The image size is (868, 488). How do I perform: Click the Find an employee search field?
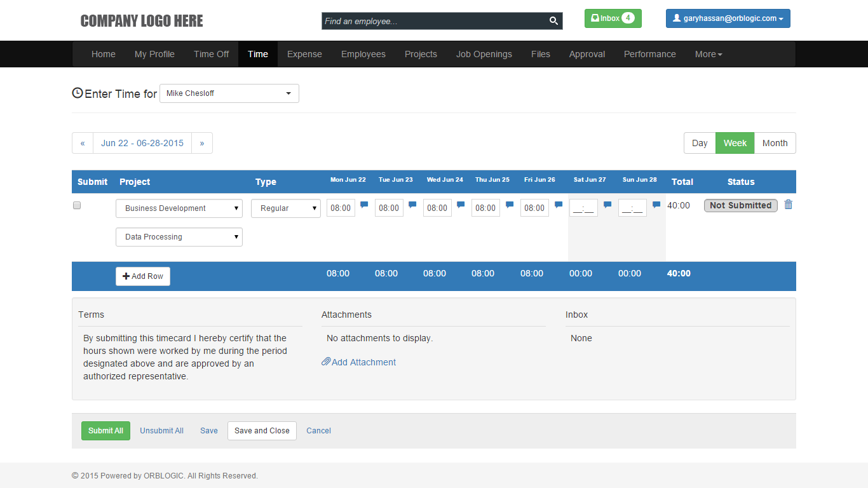point(435,21)
